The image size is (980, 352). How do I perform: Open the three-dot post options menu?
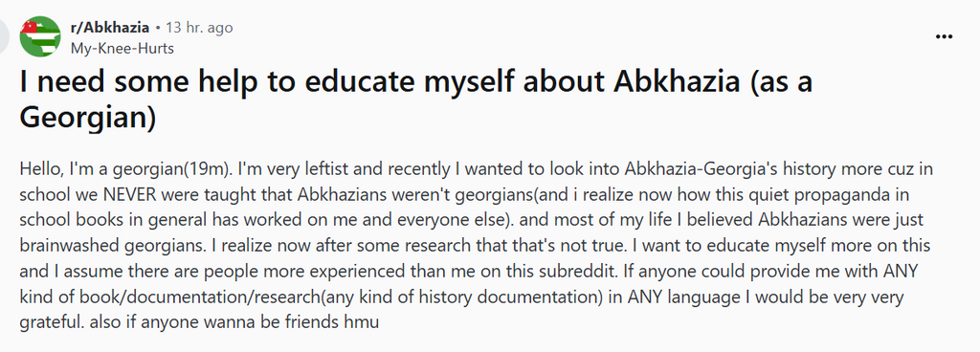pyautogui.click(x=944, y=37)
